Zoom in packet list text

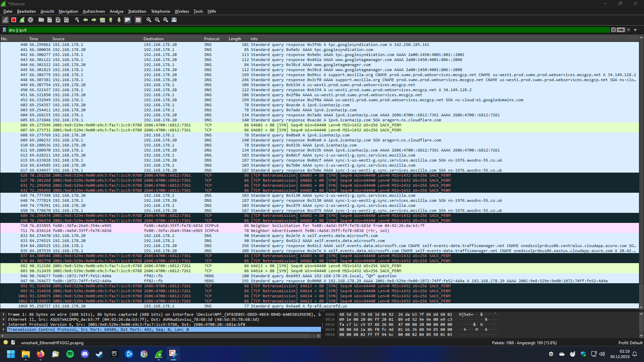coord(149,20)
